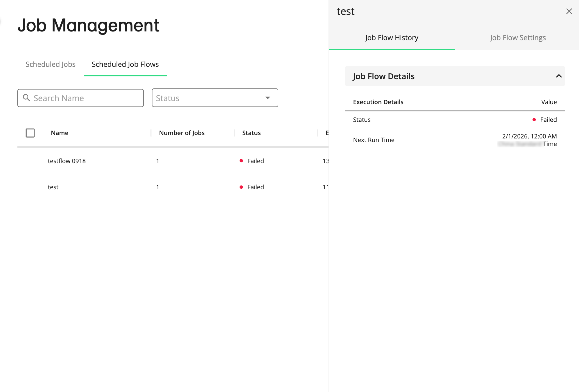Screen dimensions: 579x392
Task: Close the test details panel with the X
Action: coord(569,11)
